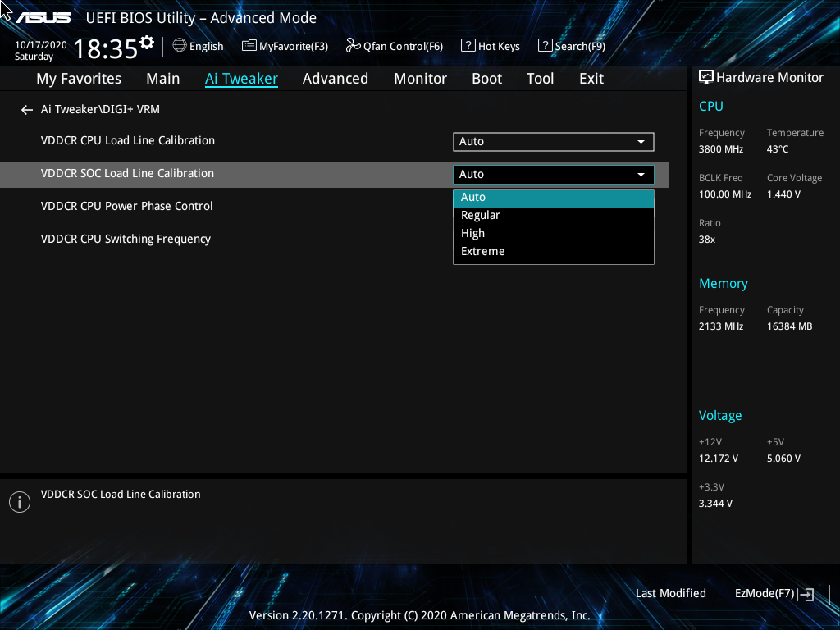
Task: Click the 18:35 clock time
Action: [106, 49]
